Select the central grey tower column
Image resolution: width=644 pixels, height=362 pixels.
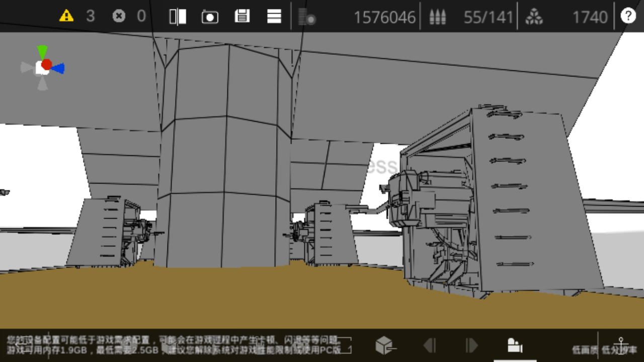[x=224, y=156]
